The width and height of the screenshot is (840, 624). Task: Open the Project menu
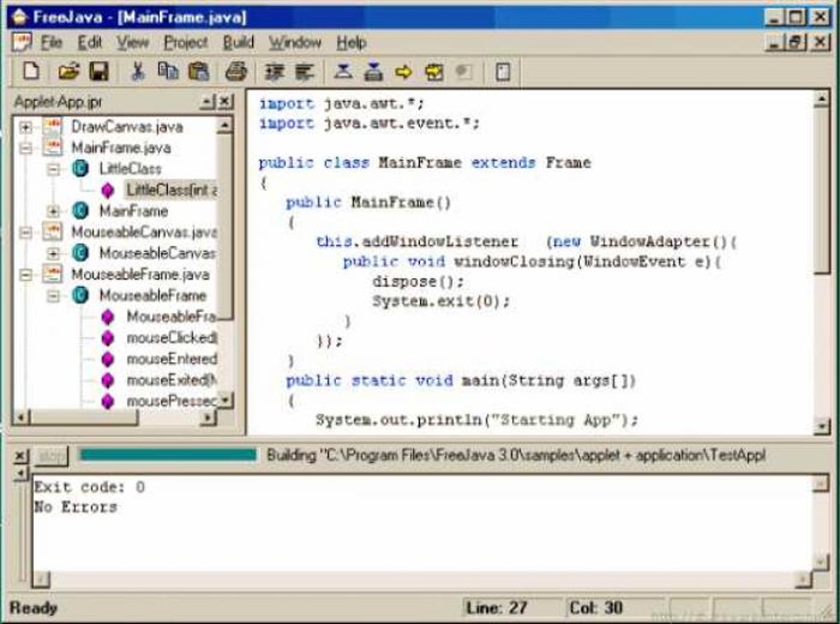pos(185,42)
